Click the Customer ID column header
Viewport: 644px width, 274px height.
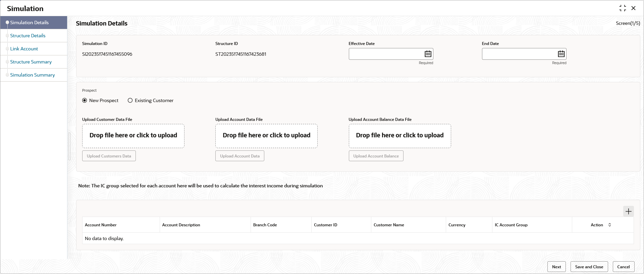click(341, 225)
